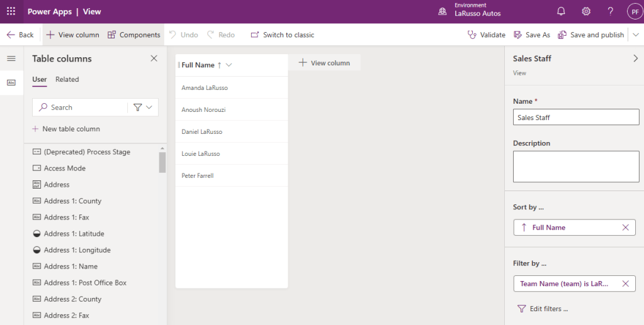Expand the Full Name column header dropdown
The width and height of the screenshot is (644, 325).
click(229, 65)
